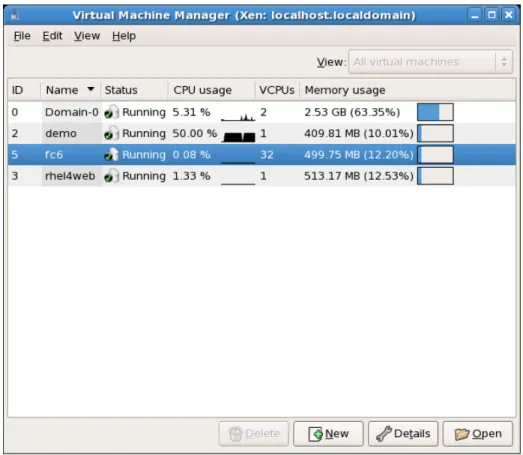Image resolution: width=523 pixels, height=455 pixels.
Task: Sort by the Memory usage column header
Action: (407, 90)
